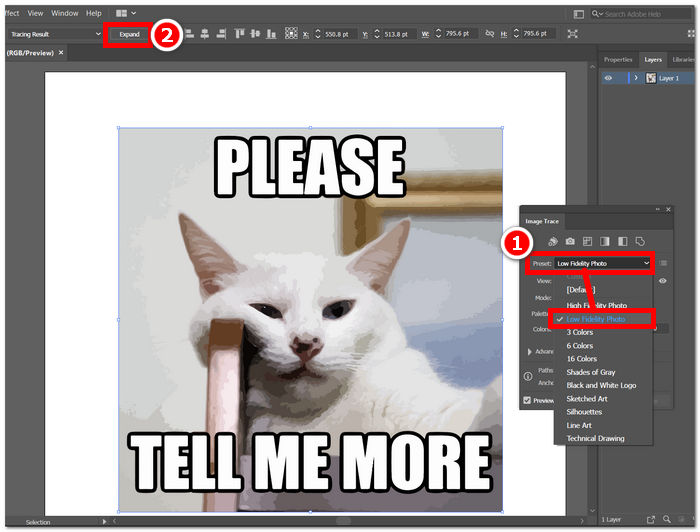Click the info icon in Image Trace panel

[528, 376]
